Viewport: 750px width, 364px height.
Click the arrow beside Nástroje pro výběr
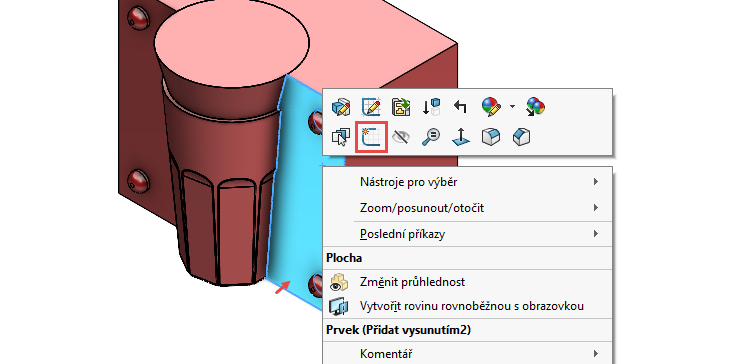[x=596, y=182]
